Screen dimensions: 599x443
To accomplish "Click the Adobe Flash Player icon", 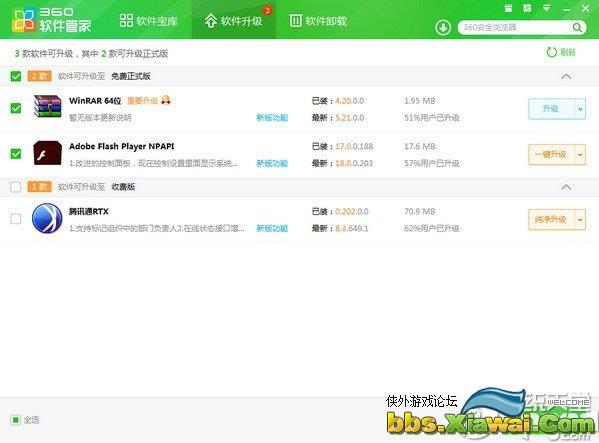I will pyautogui.click(x=47, y=153).
